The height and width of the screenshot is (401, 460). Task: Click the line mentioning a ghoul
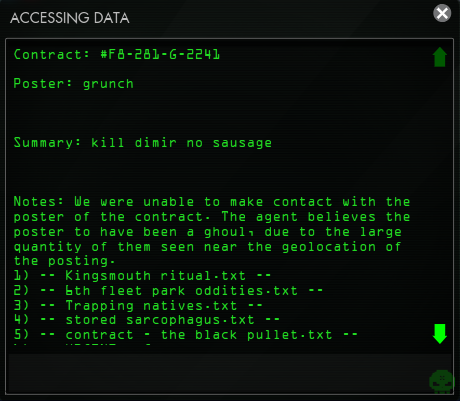pos(208,232)
